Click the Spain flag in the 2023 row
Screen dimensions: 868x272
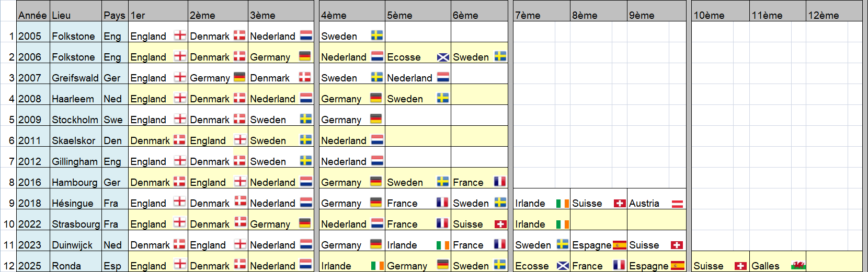pyautogui.click(x=620, y=245)
